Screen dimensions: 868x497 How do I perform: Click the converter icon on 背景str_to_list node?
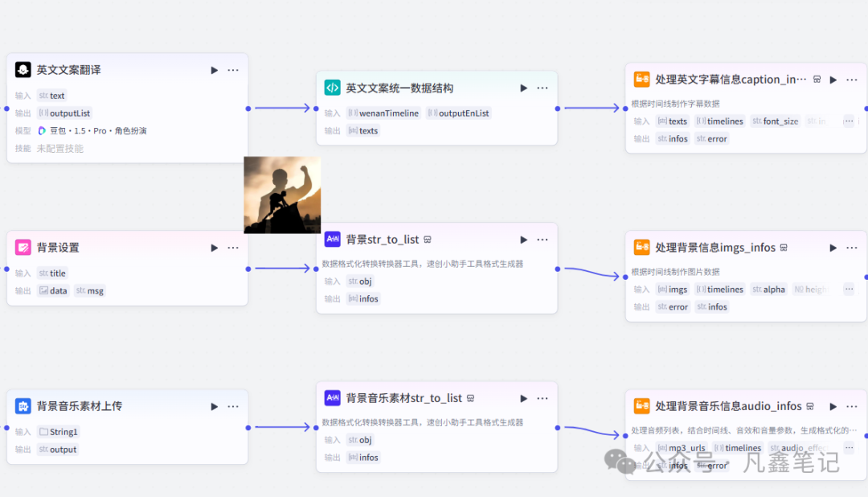[x=333, y=239]
